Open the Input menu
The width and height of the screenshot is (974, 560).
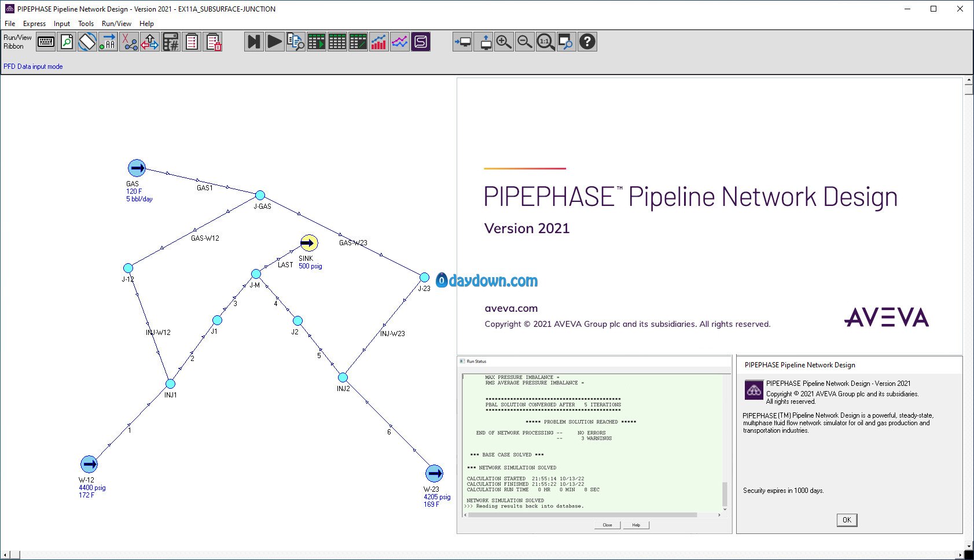click(x=62, y=24)
